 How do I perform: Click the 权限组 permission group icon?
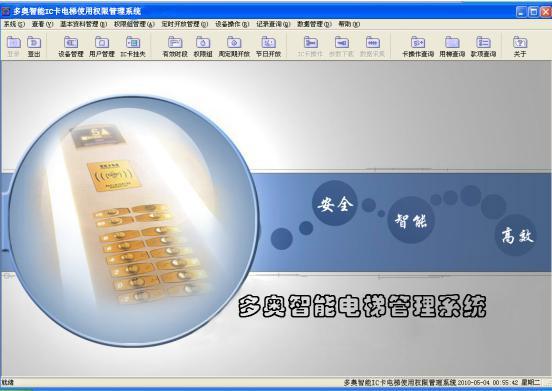203,46
